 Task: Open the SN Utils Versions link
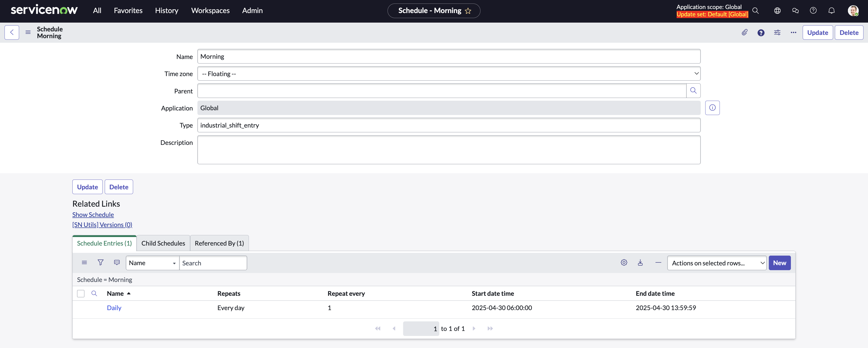point(102,225)
